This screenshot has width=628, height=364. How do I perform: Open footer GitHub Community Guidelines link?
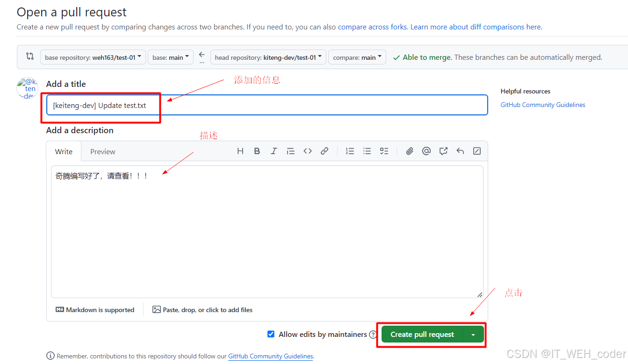pyautogui.click(x=270, y=356)
